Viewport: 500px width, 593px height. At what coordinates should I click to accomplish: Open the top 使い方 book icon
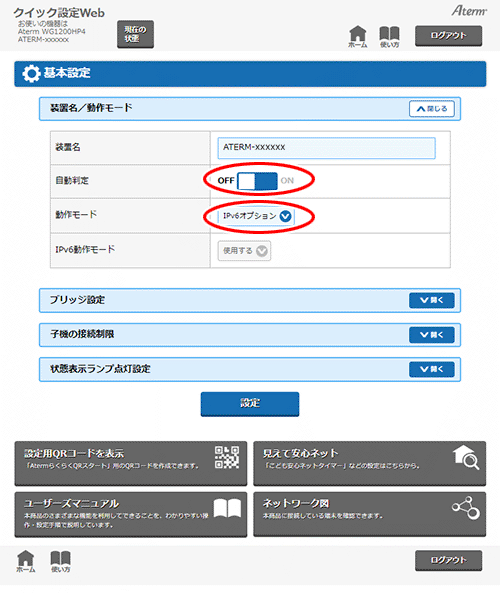[389, 37]
